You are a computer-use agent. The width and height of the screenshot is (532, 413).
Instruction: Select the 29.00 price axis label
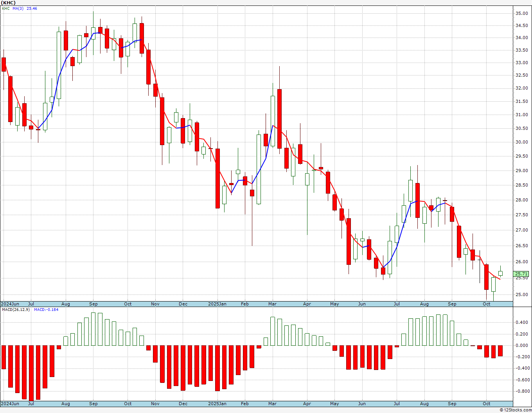tap(521, 171)
